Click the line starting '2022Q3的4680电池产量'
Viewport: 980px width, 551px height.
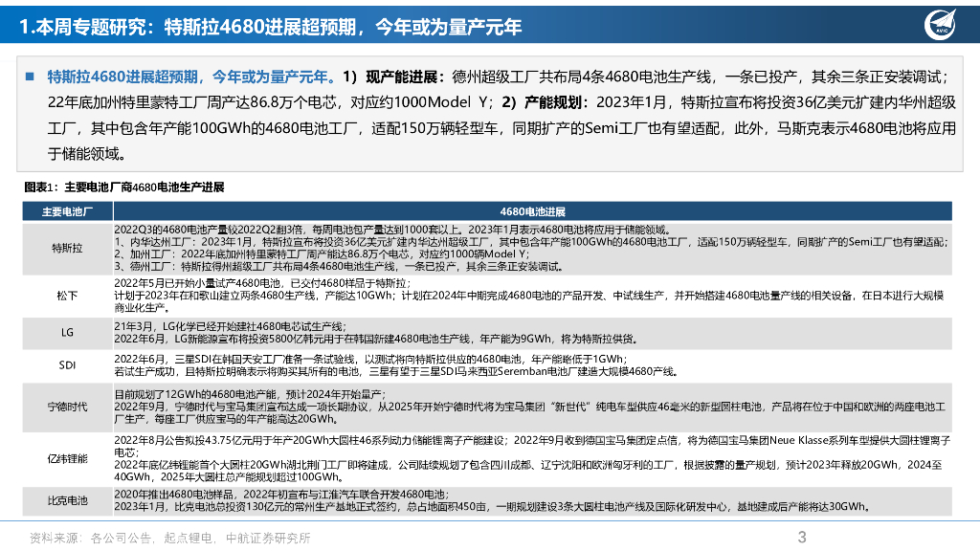click(x=391, y=230)
